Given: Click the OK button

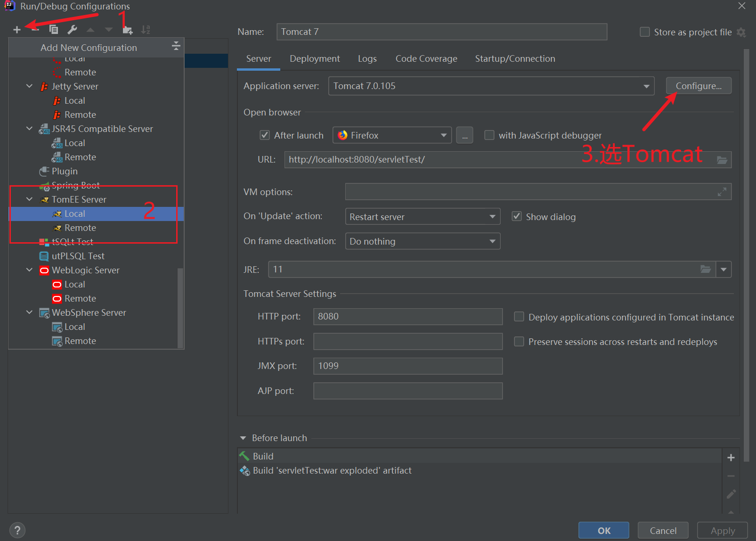Looking at the screenshot, I should pos(604,531).
